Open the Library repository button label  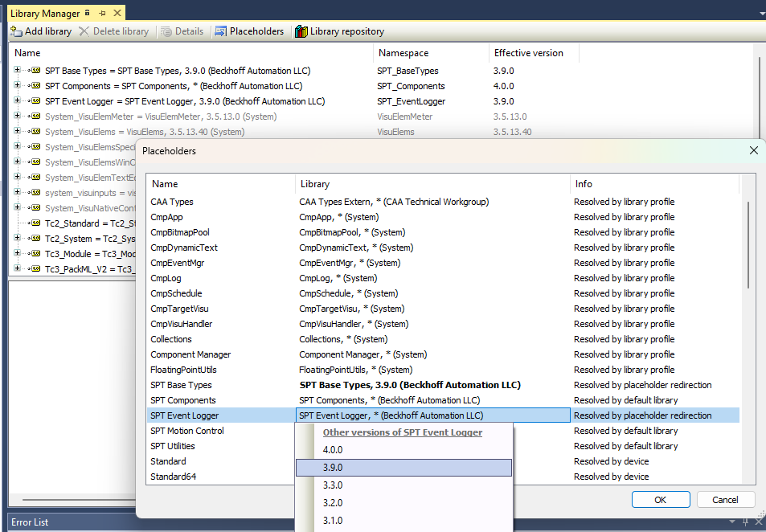[347, 32]
